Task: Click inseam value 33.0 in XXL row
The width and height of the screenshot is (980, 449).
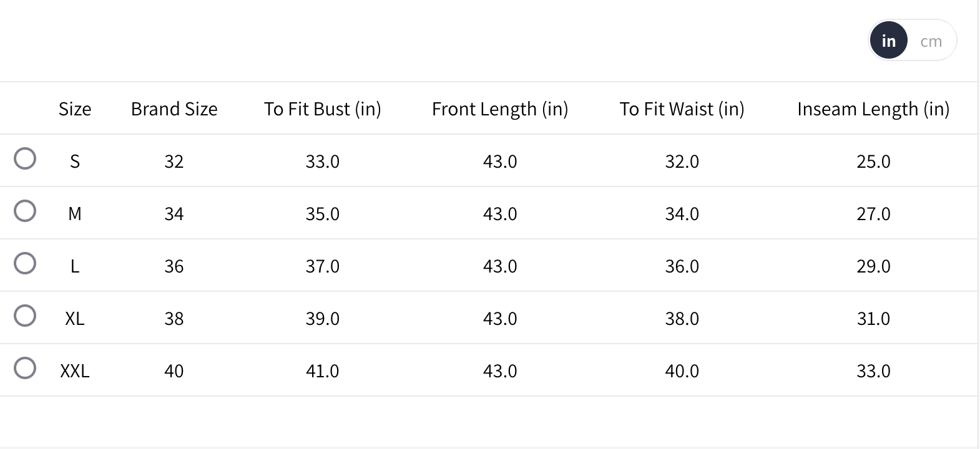Action: [x=873, y=371]
